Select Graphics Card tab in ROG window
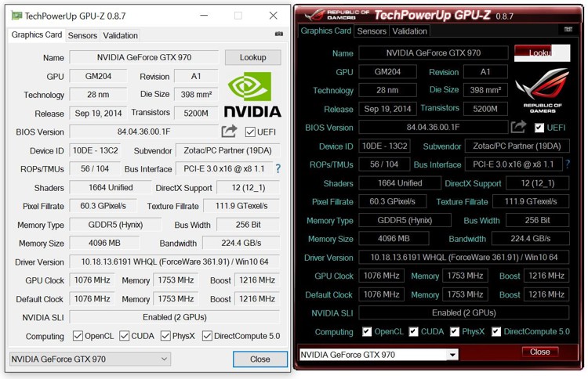The image size is (588, 379). click(x=326, y=31)
